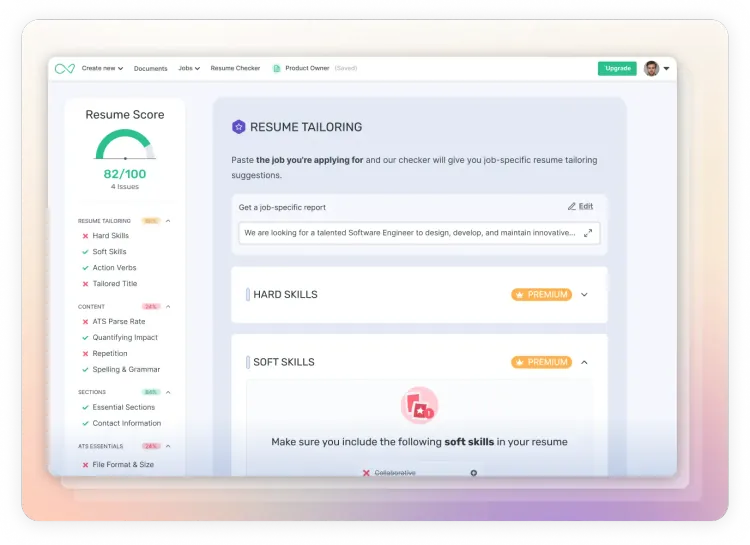Image resolution: width=750 pixels, height=545 pixels.
Task: Click the Resume Tailoring hexagon star icon
Action: [239, 127]
